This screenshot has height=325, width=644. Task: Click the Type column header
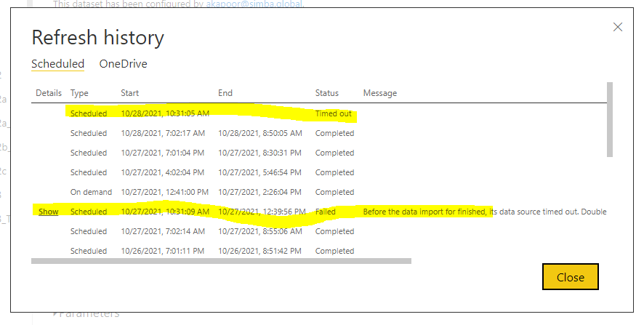click(x=79, y=93)
